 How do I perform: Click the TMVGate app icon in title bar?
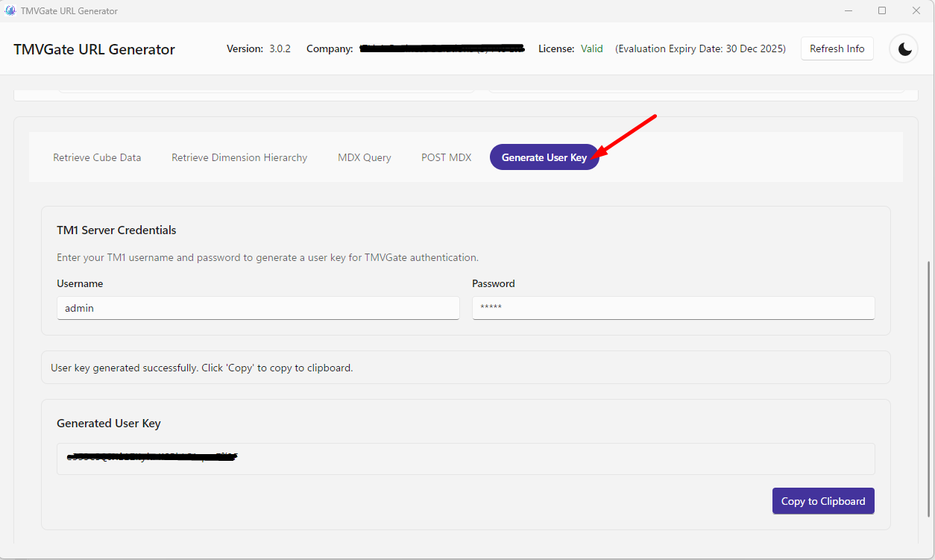[10, 10]
